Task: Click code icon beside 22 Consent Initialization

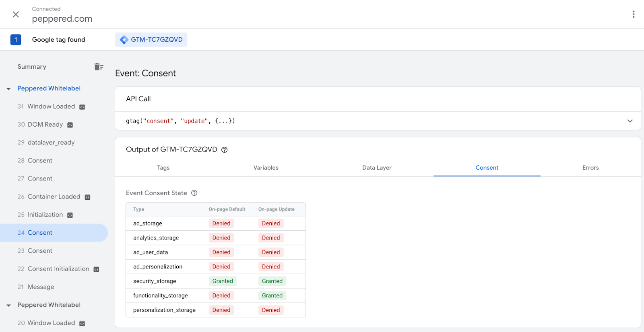Action: pyautogui.click(x=96, y=269)
